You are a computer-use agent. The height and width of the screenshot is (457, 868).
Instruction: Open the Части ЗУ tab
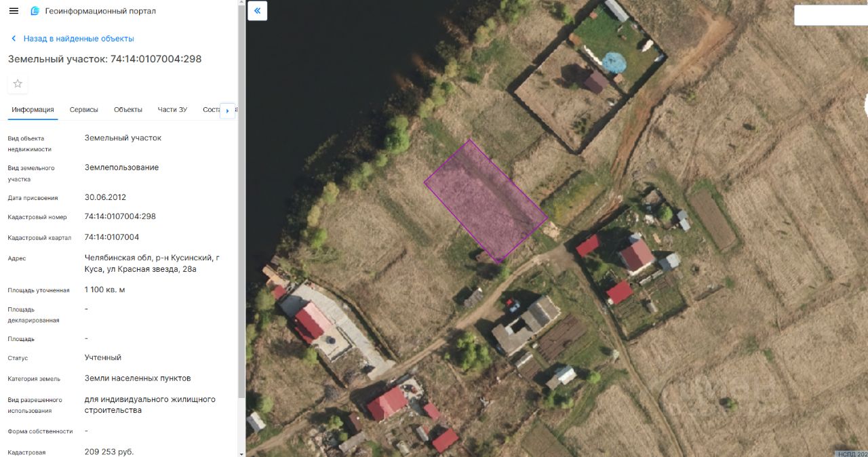point(172,110)
